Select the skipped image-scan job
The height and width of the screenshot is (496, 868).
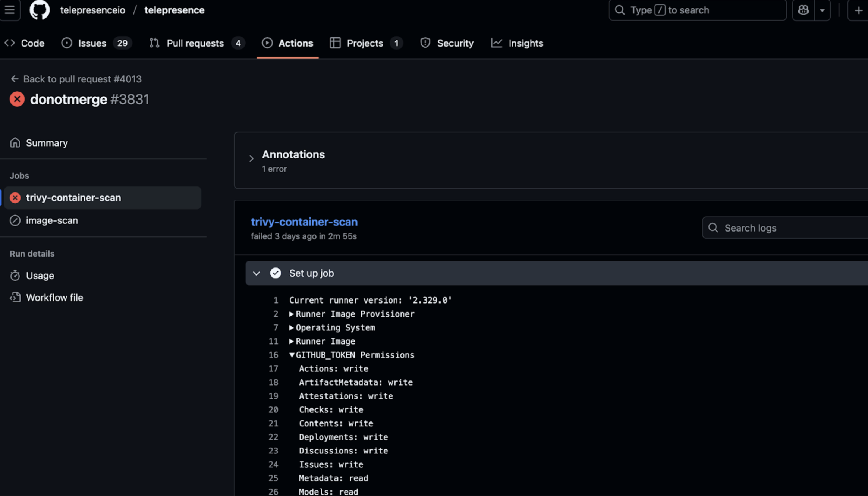52,220
